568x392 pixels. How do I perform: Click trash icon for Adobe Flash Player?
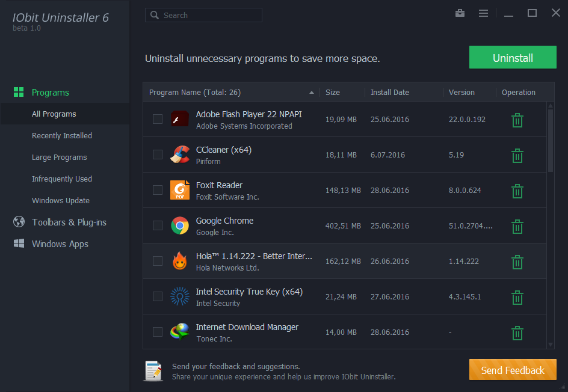point(517,120)
